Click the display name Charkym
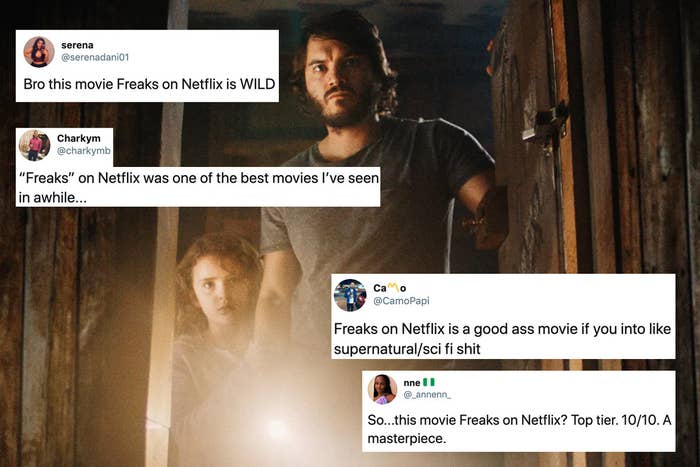 (x=79, y=138)
